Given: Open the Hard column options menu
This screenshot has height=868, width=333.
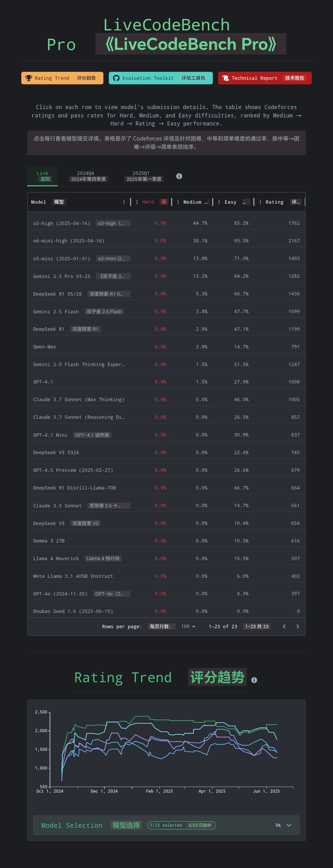Looking at the screenshot, I should 137,202.
